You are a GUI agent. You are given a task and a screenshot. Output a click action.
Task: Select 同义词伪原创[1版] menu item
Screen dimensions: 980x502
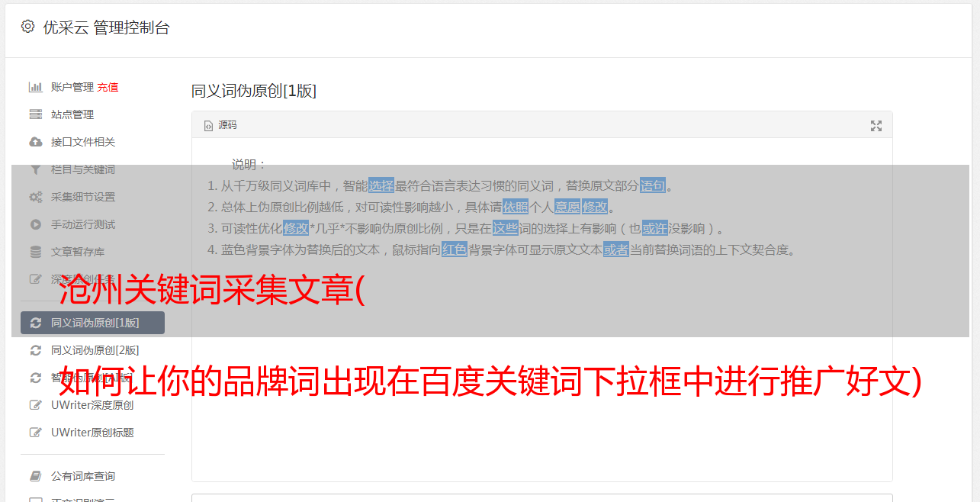(x=92, y=323)
